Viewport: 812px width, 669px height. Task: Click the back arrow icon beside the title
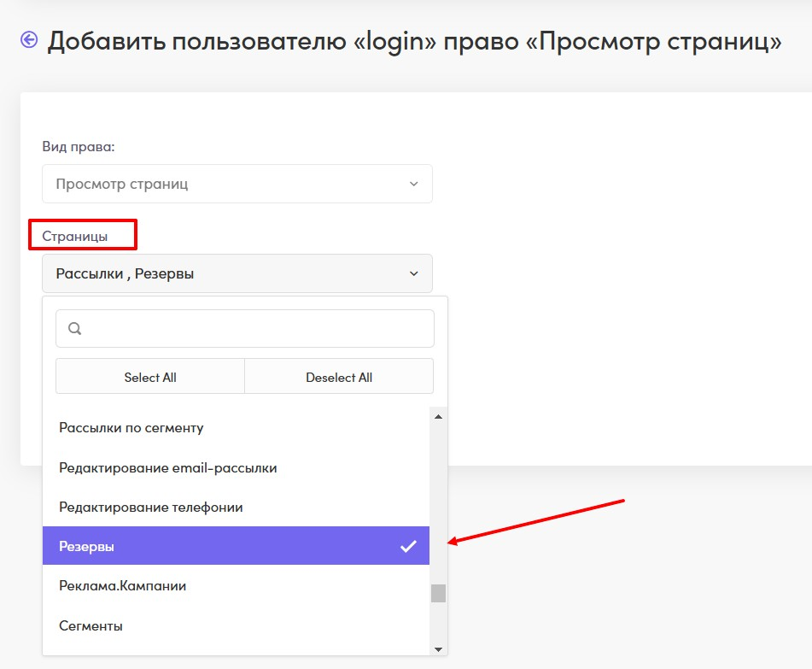pyautogui.click(x=29, y=39)
